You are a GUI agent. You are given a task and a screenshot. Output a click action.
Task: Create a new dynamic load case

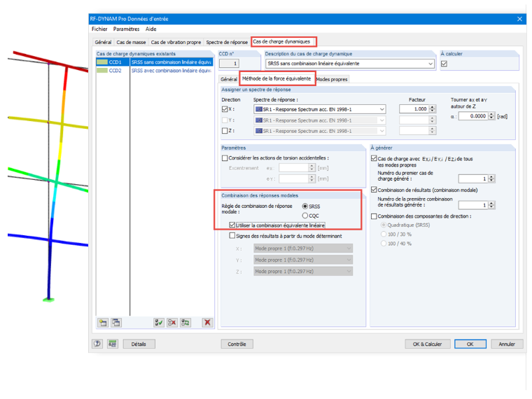pyautogui.click(x=103, y=322)
